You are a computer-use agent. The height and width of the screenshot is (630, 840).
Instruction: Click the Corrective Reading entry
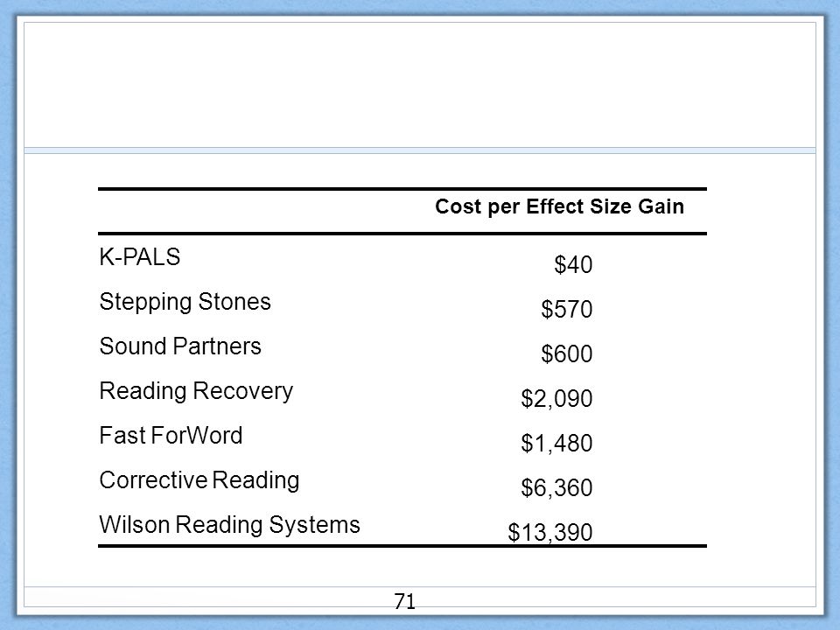point(199,480)
